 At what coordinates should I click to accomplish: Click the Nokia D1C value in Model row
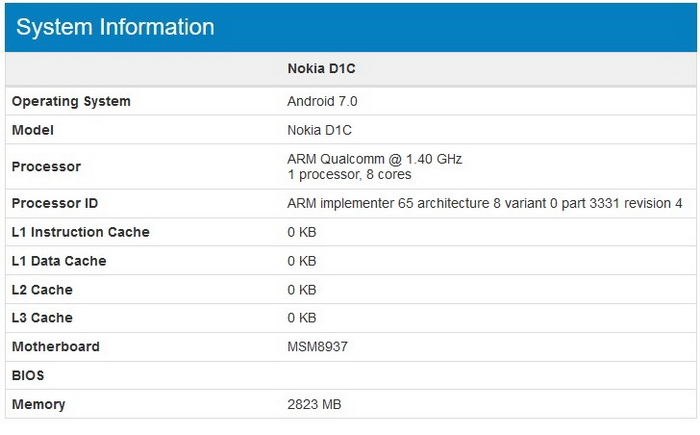coord(319,130)
